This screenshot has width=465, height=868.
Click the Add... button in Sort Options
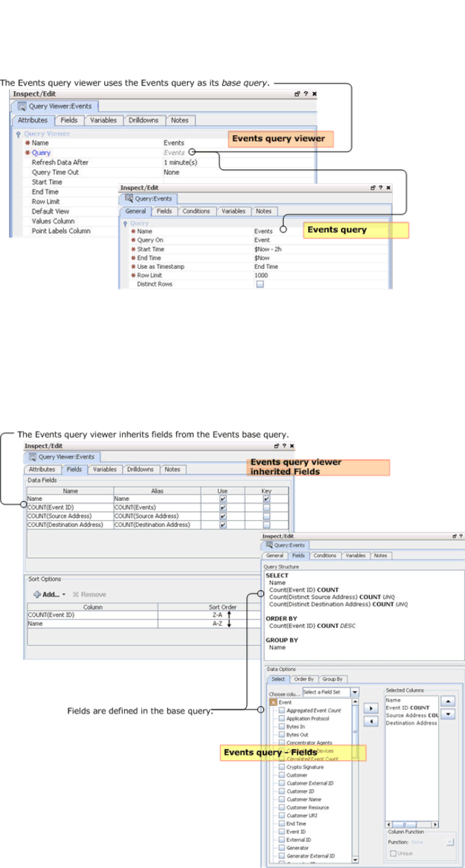click(x=49, y=594)
